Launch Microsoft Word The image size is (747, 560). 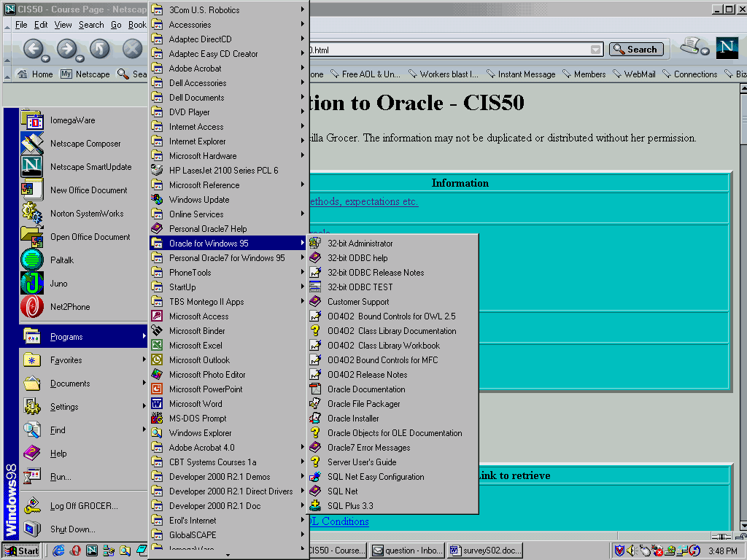coord(228,404)
